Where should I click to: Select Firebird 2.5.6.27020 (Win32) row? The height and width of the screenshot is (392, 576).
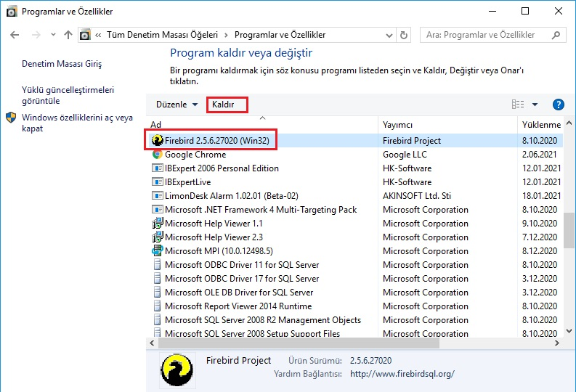pyautogui.click(x=354, y=141)
